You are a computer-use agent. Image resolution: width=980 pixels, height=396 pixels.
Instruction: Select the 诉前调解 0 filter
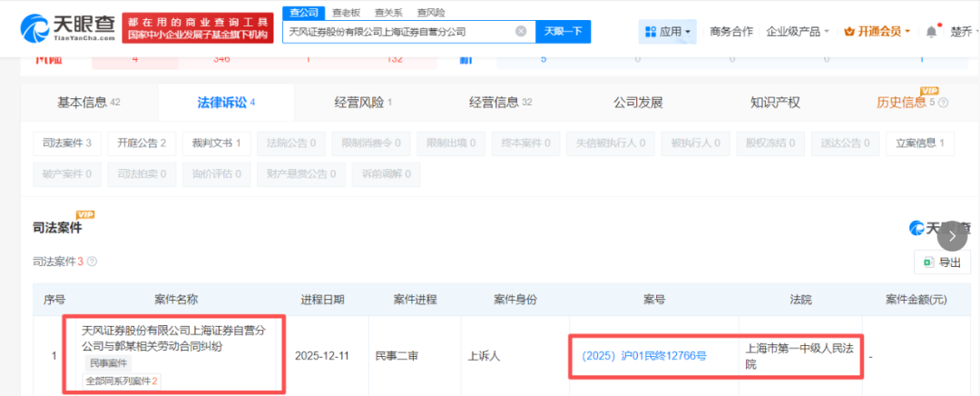click(387, 174)
